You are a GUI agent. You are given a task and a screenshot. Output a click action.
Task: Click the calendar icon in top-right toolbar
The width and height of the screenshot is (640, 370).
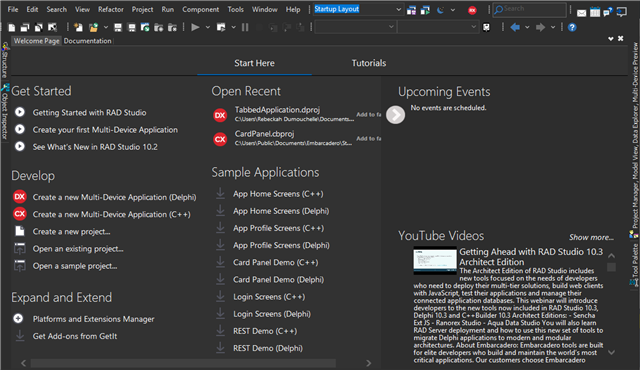pyautogui.click(x=595, y=12)
